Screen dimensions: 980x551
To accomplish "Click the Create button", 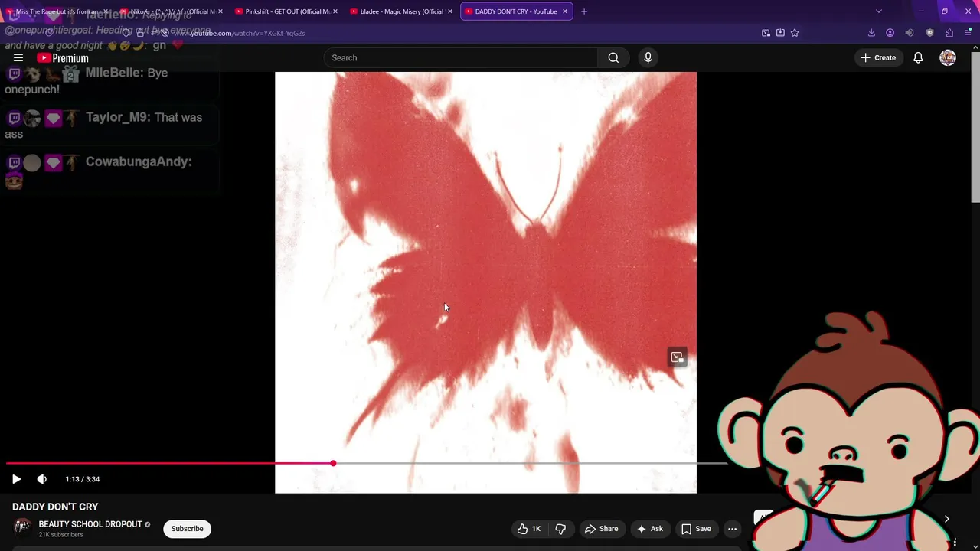I will pyautogui.click(x=878, y=58).
